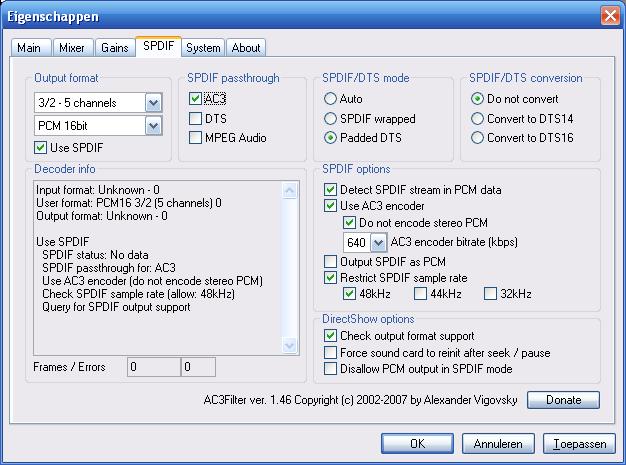Open the 3/2 - 5 channels dropdown

pos(152,102)
